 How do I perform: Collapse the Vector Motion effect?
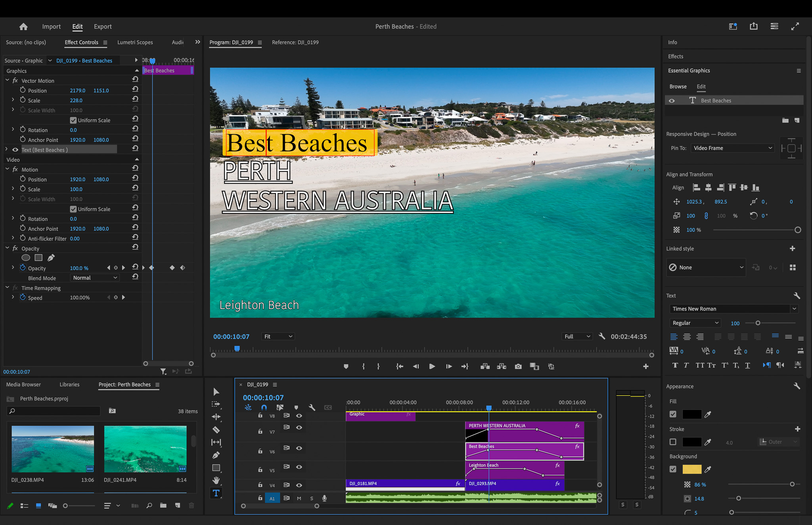click(x=7, y=80)
